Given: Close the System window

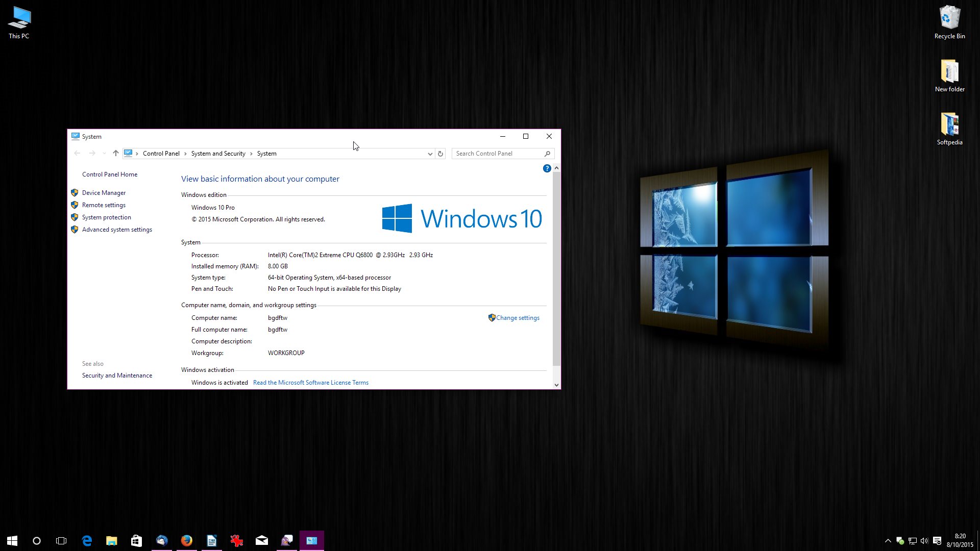Looking at the screenshot, I should click(549, 136).
